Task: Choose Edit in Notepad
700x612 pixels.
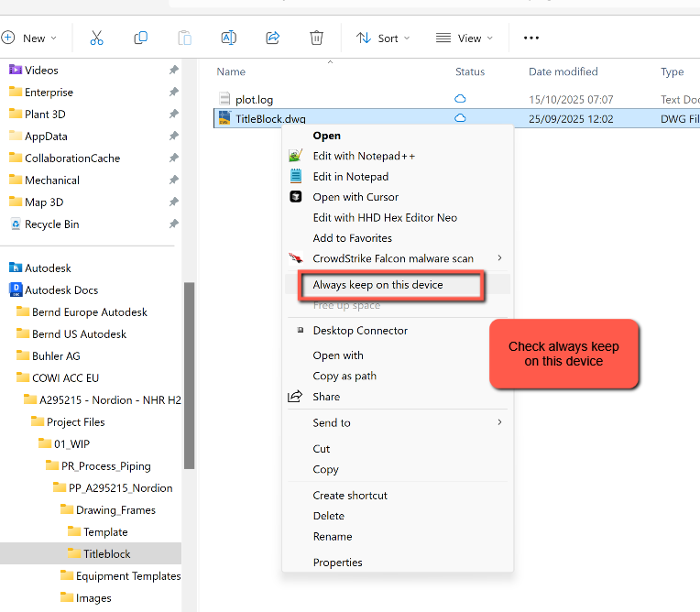Action: coord(350,176)
